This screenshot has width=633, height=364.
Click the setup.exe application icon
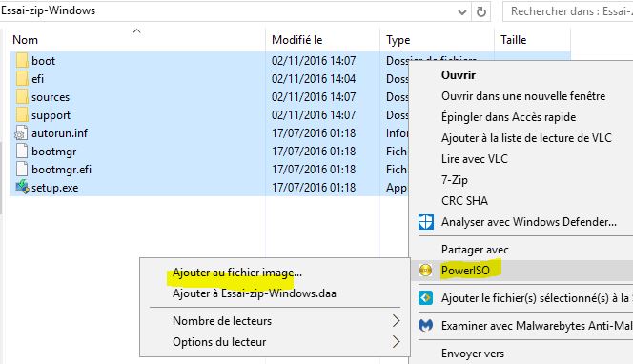22,188
